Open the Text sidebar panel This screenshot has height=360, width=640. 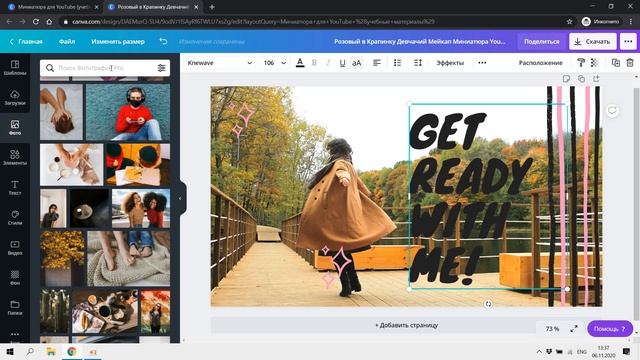click(15, 188)
